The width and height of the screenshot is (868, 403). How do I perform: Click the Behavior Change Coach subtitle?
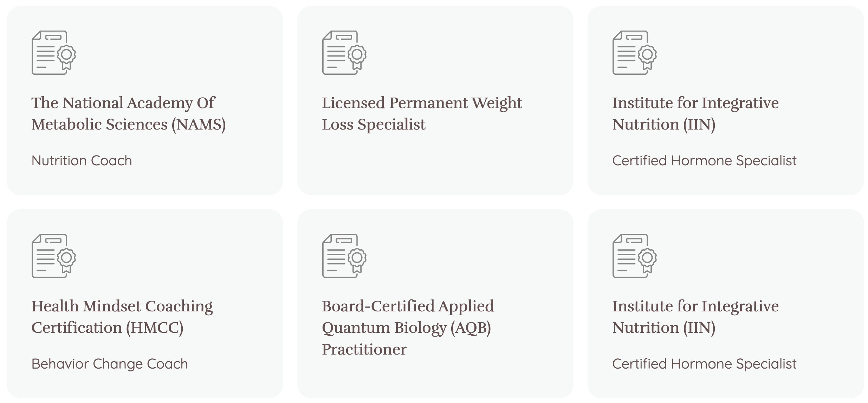pyautogui.click(x=110, y=364)
